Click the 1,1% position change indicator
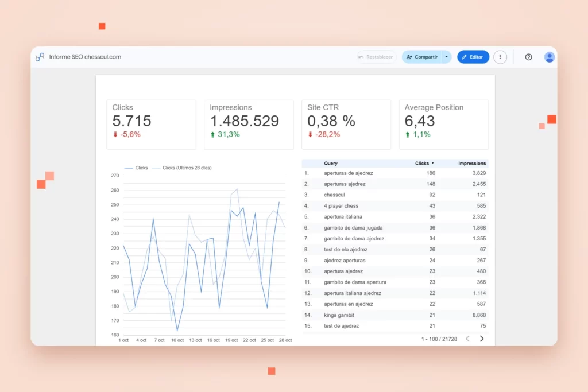The image size is (588, 392). (418, 134)
